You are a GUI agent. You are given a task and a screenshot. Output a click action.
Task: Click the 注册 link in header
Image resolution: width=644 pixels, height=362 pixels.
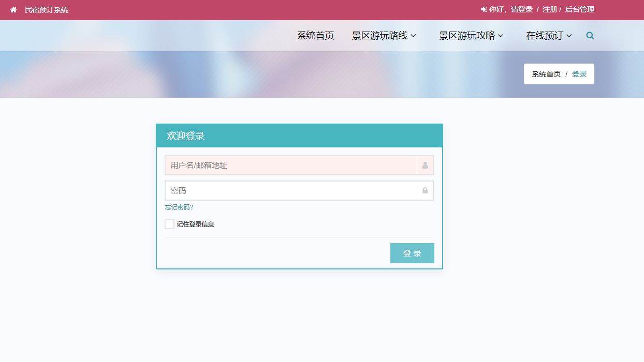tap(549, 9)
